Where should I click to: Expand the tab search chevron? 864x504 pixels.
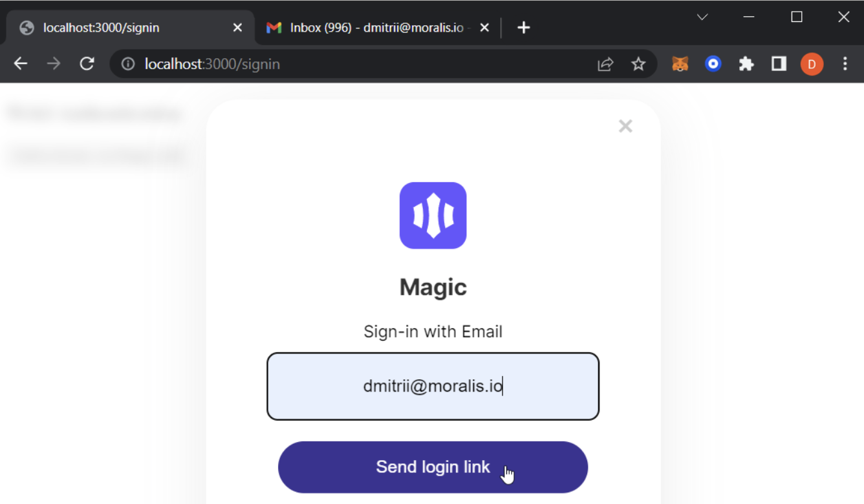[x=702, y=17]
